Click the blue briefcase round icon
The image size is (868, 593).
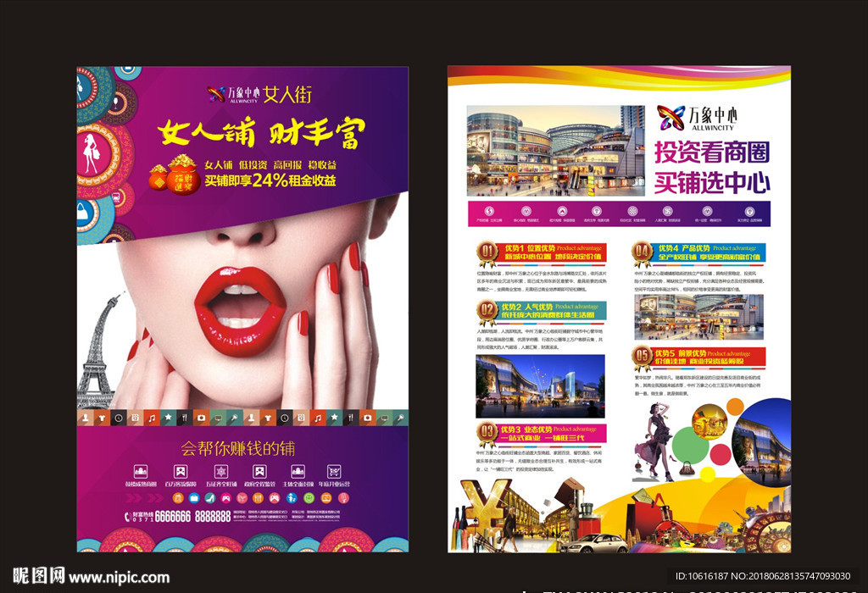pos(194,498)
